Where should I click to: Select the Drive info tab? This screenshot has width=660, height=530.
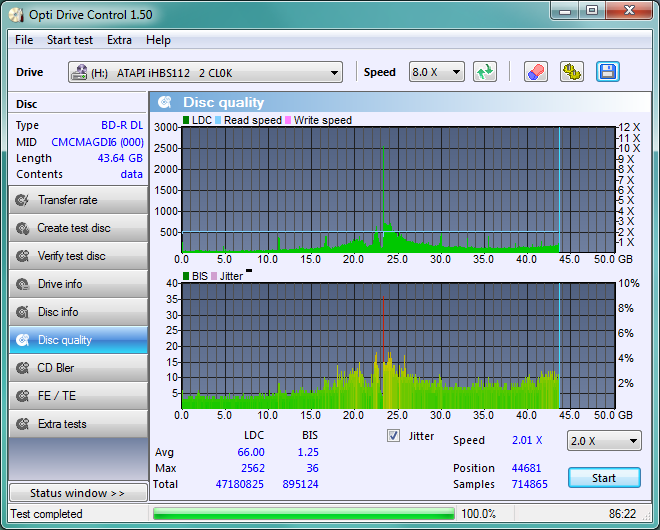pyautogui.click(x=78, y=284)
